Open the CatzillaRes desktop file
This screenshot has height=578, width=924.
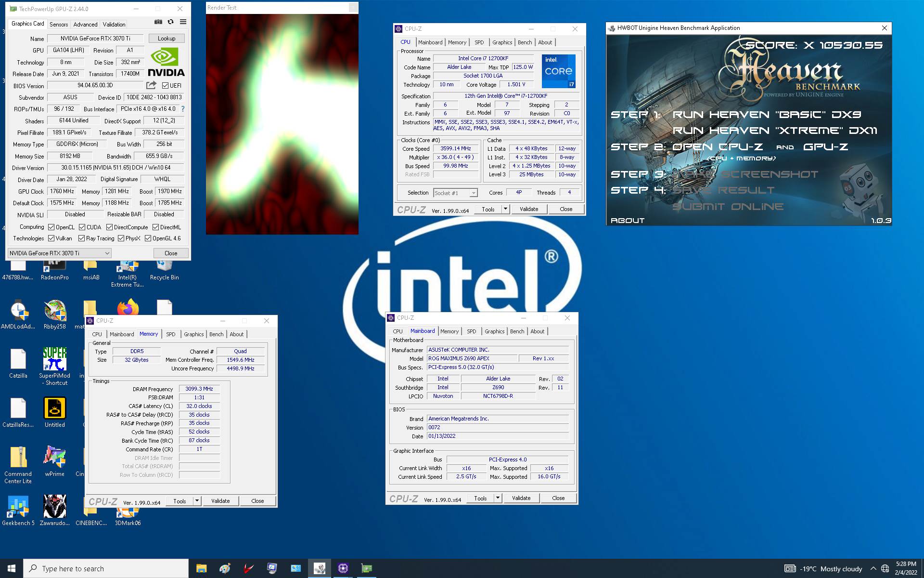(18, 413)
